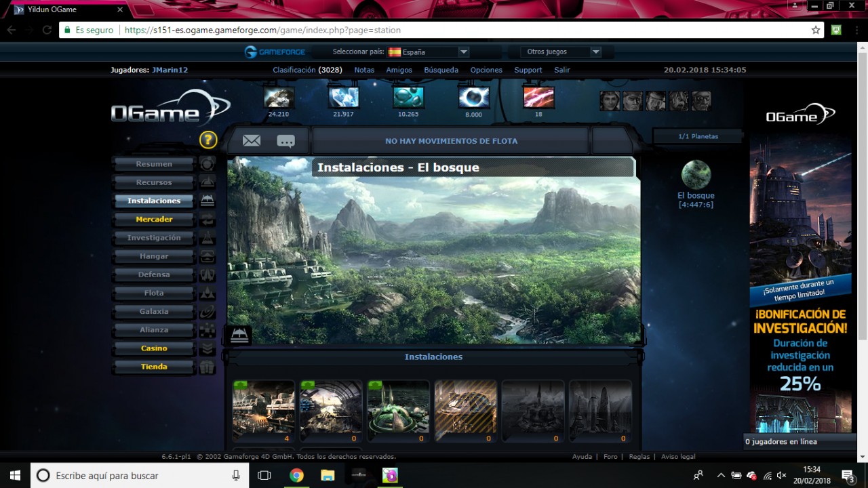Open the Investigación menu
The width and height of the screenshot is (868, 488).
tap(154, 238)
